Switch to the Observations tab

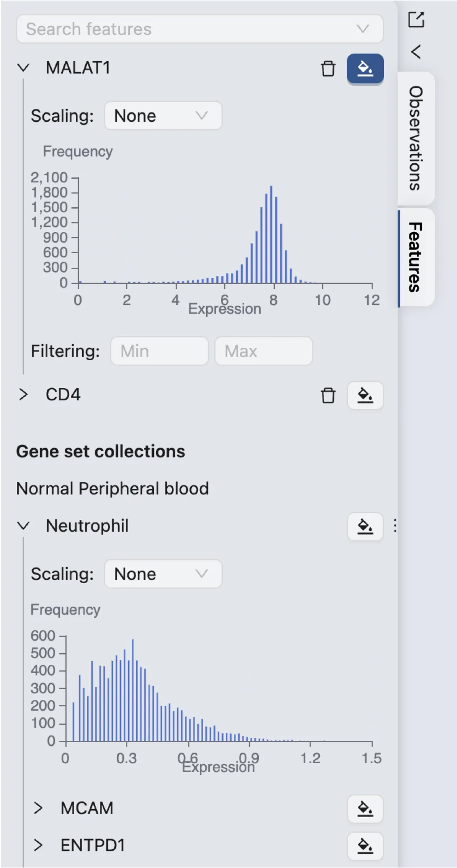pos(416,138)
